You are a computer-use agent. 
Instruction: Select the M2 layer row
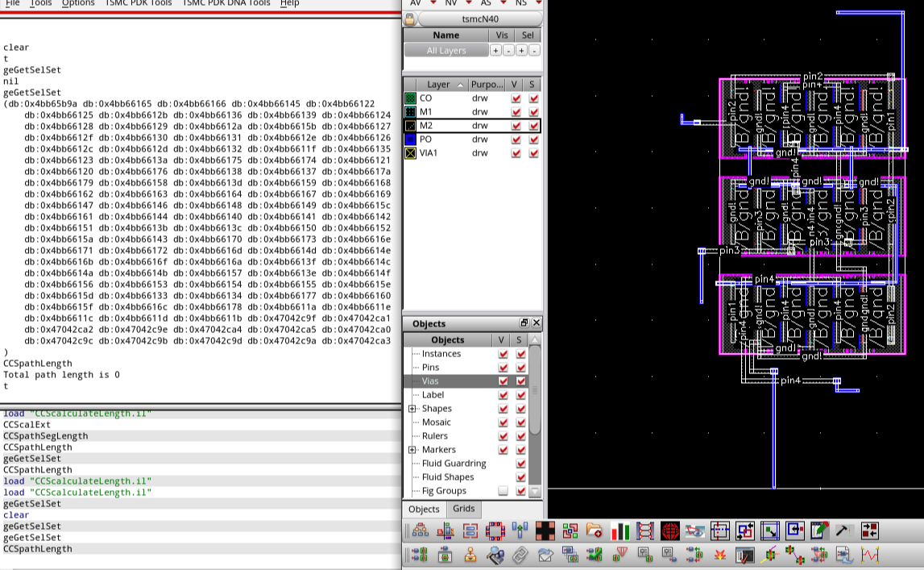tap(471, 126)
